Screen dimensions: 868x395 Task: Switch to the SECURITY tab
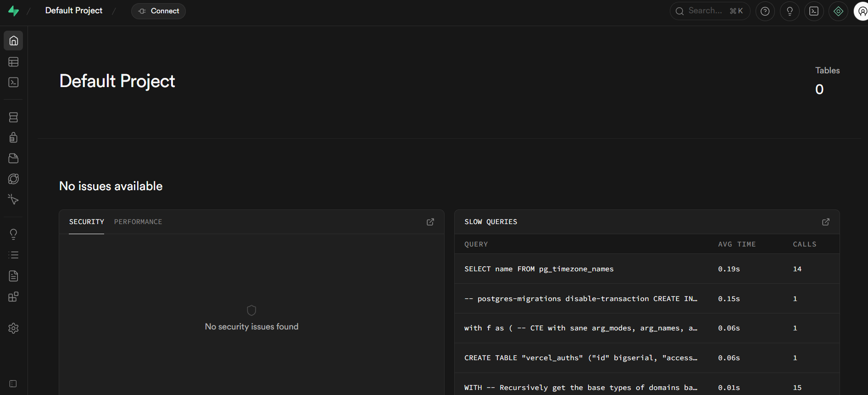pos(87,222)
